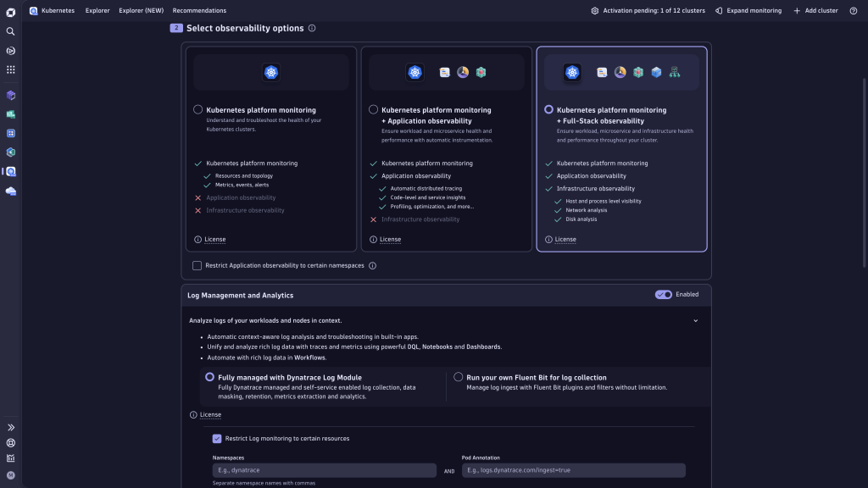This screenshot has width=868, height=488.
Task: Collapse the Analyze logs description section
Action: (695, 320)
